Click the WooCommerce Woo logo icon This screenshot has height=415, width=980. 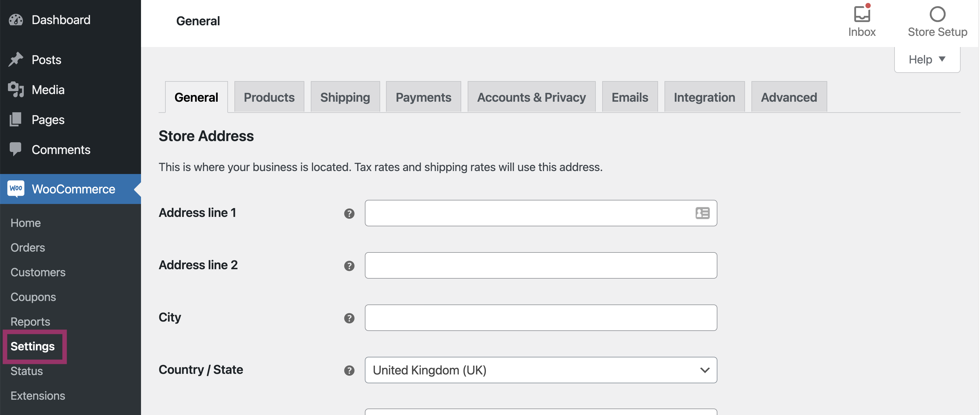pos(16,189)
